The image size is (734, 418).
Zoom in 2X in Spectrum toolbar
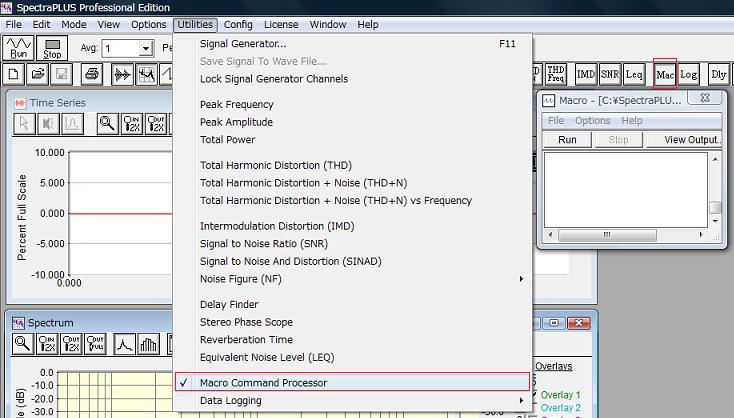point(47,344)
